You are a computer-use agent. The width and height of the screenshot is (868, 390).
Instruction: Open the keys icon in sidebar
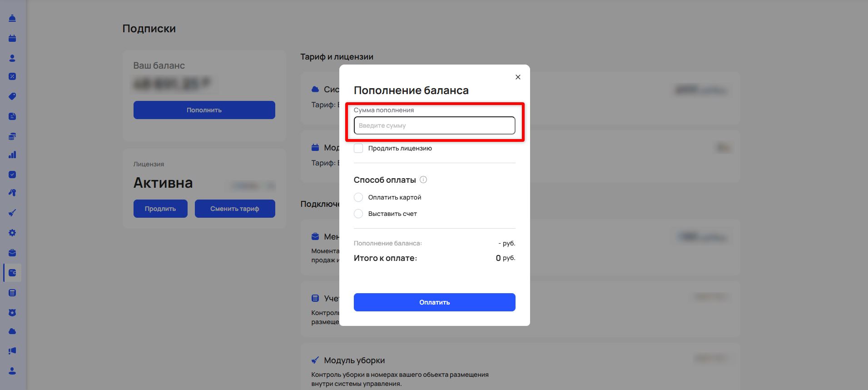pyautogui.click(x=12, y=193)
